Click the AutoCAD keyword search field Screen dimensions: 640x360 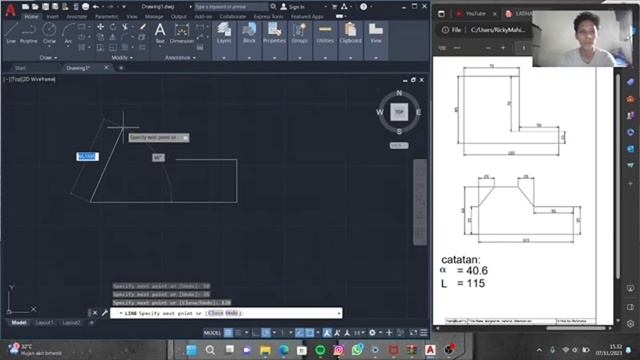tap(231, 7)
